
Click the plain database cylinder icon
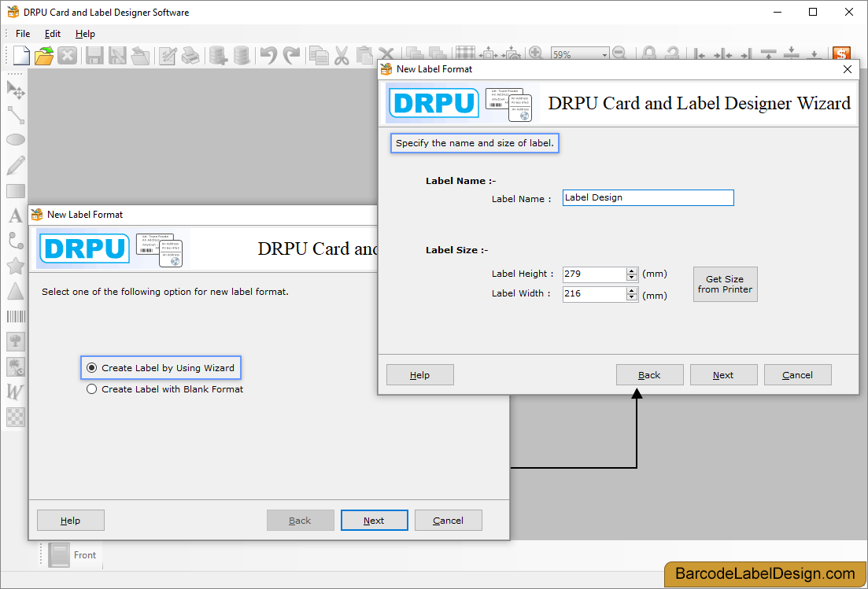coord(242,55)
